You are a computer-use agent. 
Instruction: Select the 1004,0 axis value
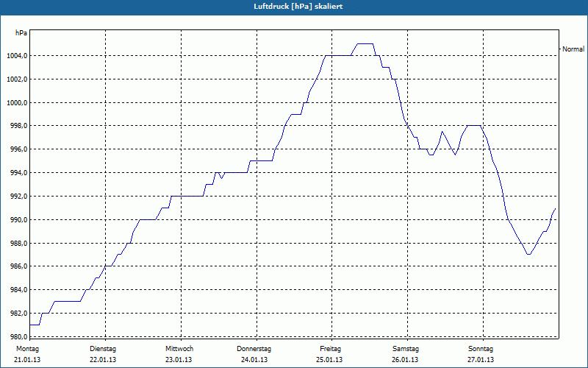click(x=16, y=56)
